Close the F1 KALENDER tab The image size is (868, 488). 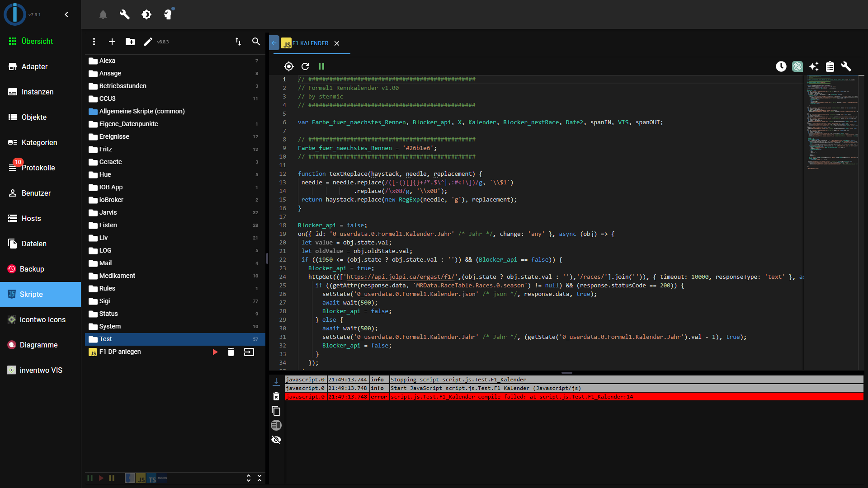pyautogui.click(x=337, y=43)
